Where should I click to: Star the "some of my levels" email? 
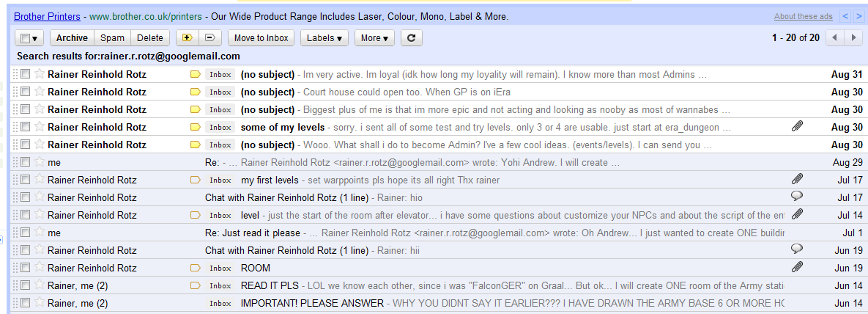[39, 127]
